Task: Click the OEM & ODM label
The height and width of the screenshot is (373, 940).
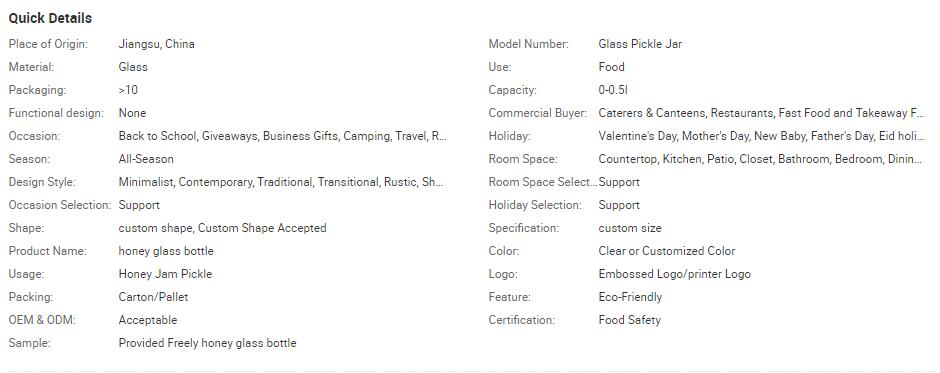Action: [42, 320]
